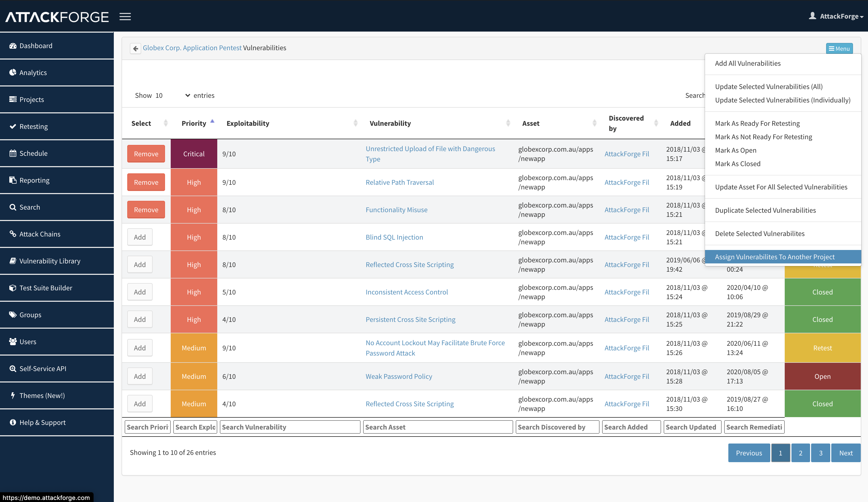Image resolution: width=868 pixels, height=502 pixels.
Task: Go to page 2 of results
Action: click(800, 453)
